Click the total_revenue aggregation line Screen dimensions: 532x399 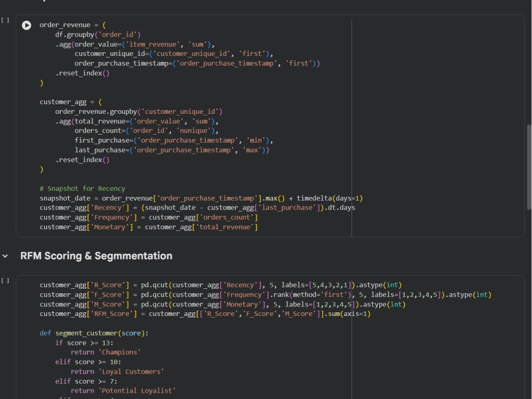pos(137,121)
